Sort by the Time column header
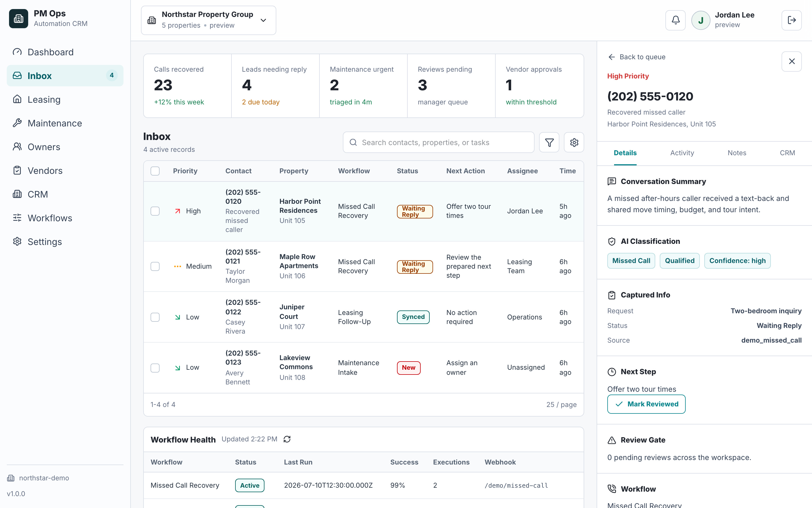Image resolution: width=812 pixels, height=508 pixels. coord(567,171)
